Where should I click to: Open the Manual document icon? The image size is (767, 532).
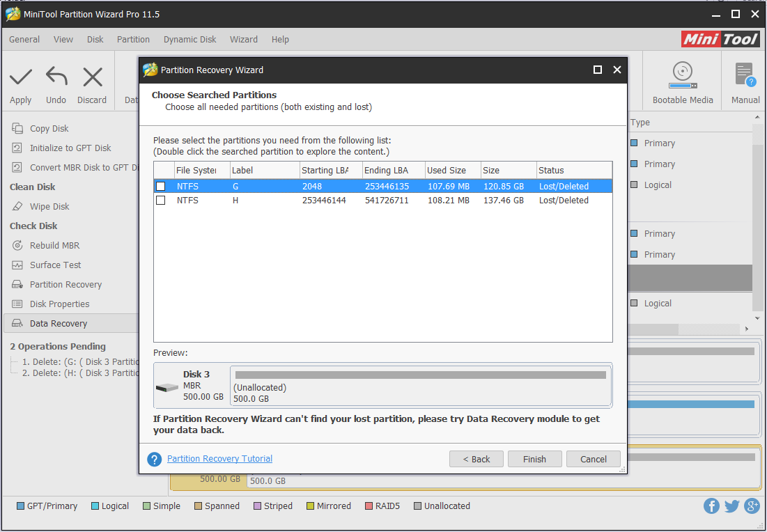(x=745, y=75)
